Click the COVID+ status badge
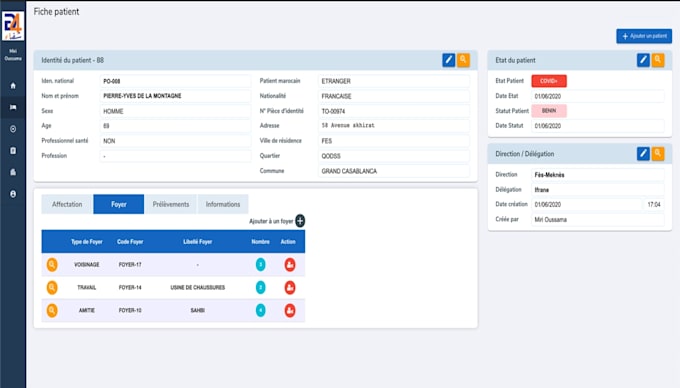This screenshot has height=388, width=680. [549, 81]
